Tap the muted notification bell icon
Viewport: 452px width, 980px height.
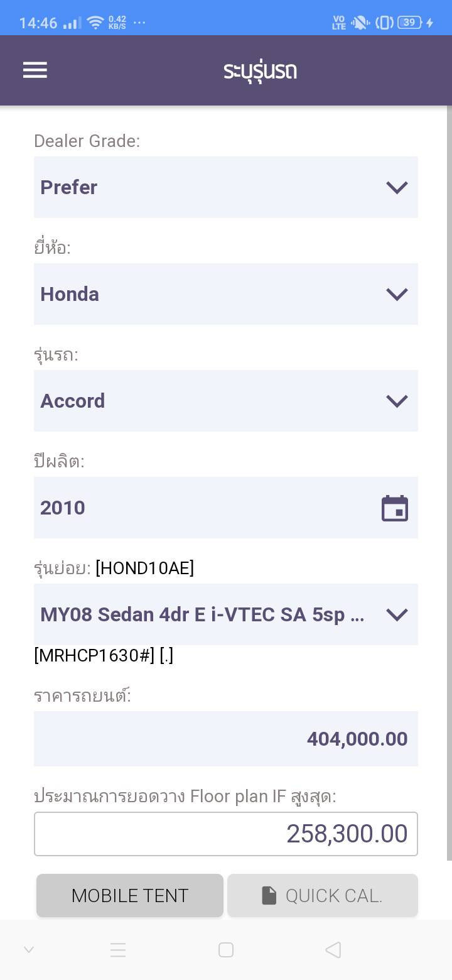point(360,23)
